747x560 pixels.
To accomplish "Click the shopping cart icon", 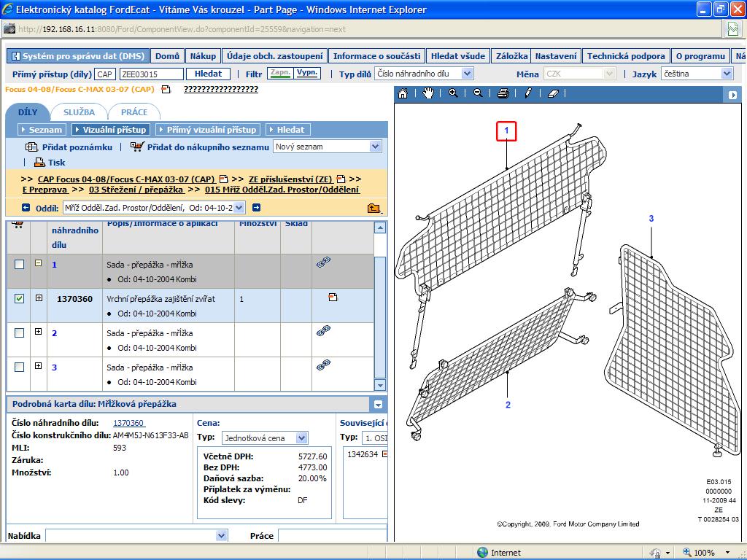I will pos(137,147).
